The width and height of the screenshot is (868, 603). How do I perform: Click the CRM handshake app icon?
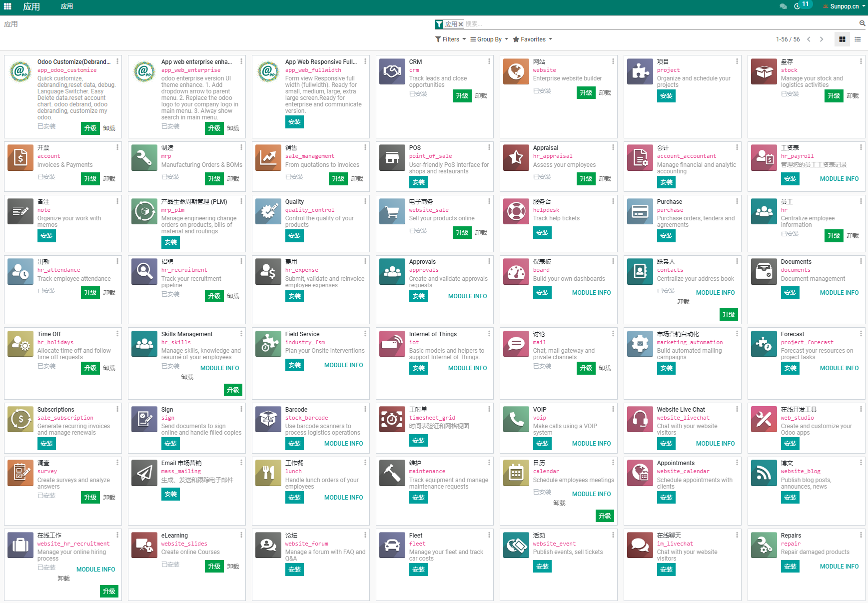[392, 71]
